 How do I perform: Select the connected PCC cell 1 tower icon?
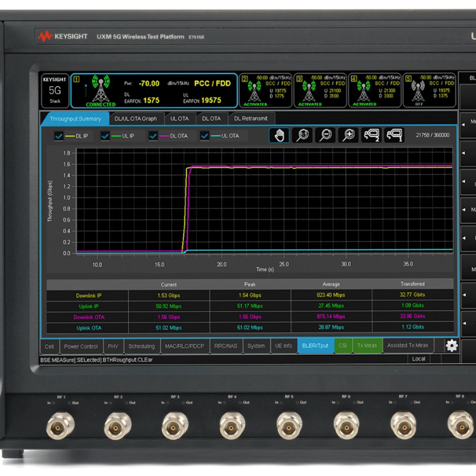[101, 89]
